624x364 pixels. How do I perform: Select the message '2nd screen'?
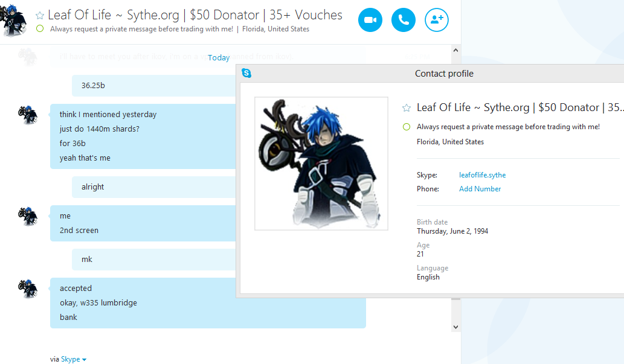(79, 231)
